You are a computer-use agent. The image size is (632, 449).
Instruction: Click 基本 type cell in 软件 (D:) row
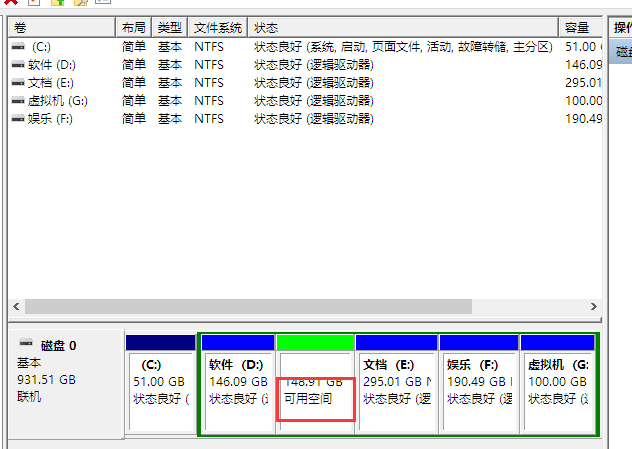coord(170,64)
